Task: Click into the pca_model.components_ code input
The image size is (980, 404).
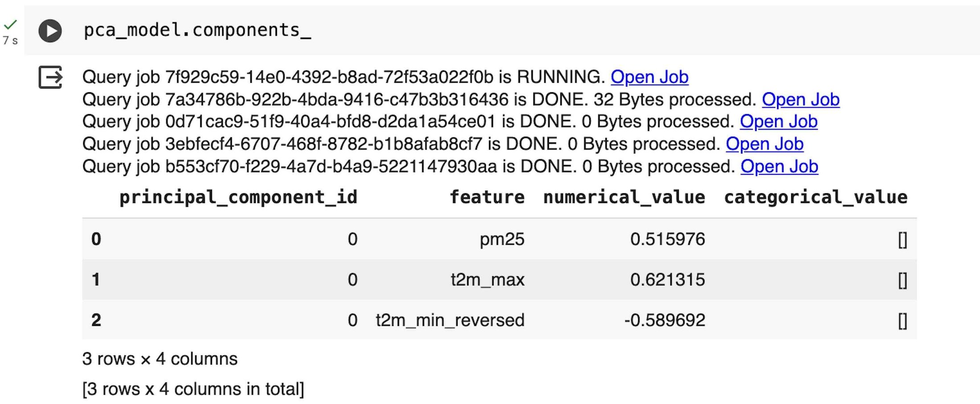Action: click(197, 30)
